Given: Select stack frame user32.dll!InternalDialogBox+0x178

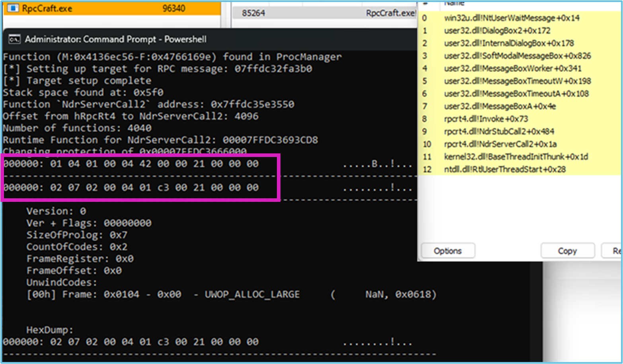Looking at the screenshot, I should click(x=509, y=43).
